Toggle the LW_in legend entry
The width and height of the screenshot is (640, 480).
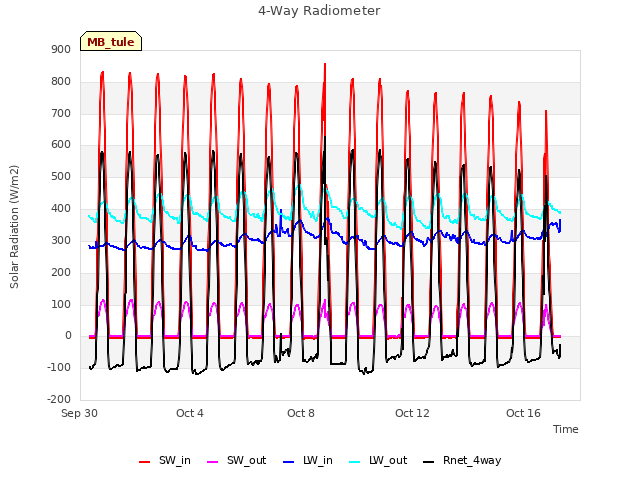point(308,460)
